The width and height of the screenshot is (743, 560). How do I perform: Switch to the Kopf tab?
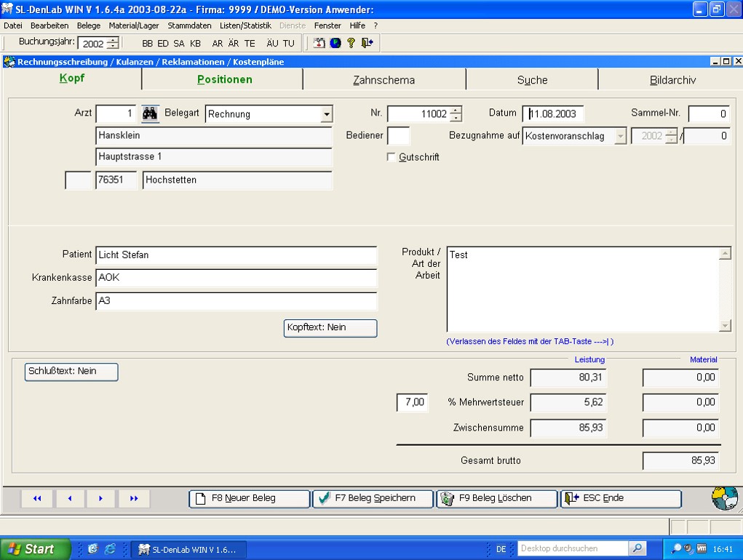72,78
